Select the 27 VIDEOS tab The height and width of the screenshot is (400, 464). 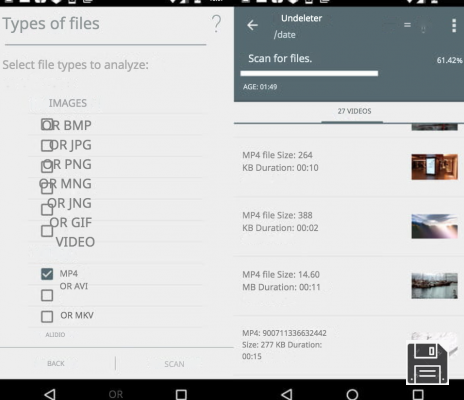click(x=354, y=111)
